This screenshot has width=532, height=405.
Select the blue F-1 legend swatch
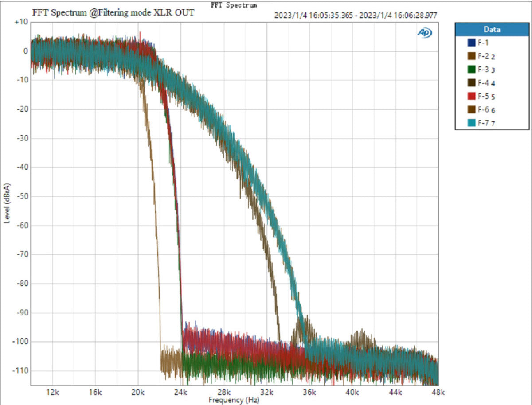tap(471, 43)
